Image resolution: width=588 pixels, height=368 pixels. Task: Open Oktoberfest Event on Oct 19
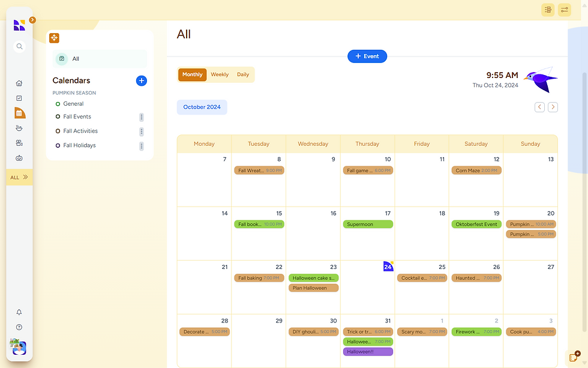pyautogui.click(x=476, y=225)
